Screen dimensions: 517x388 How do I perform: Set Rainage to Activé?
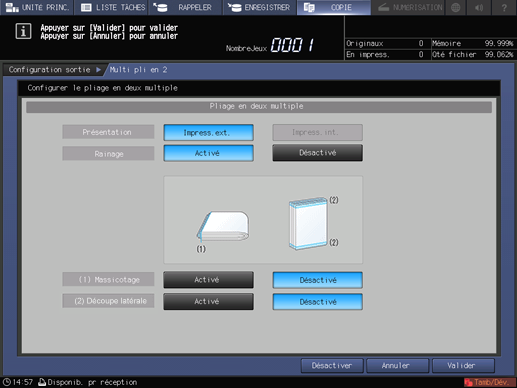(208, 153)
